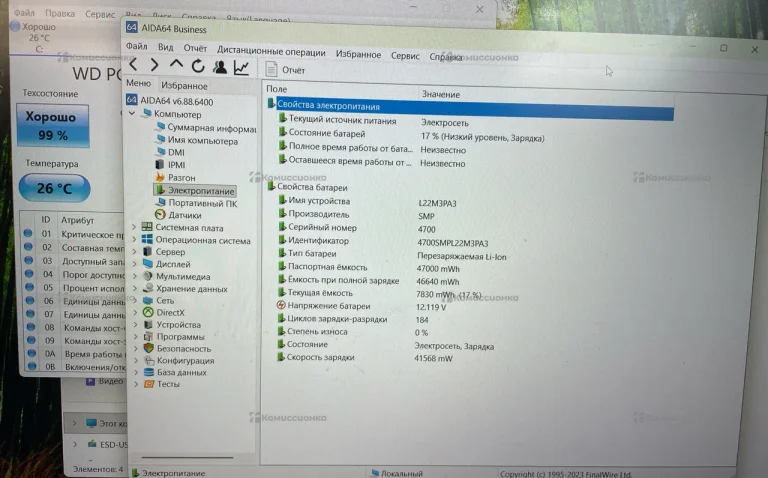The image size is (768, 478).
Task: Open the user icon in AIDA64 toolbar
Action: pyautogui.click(x=220, y=67)
